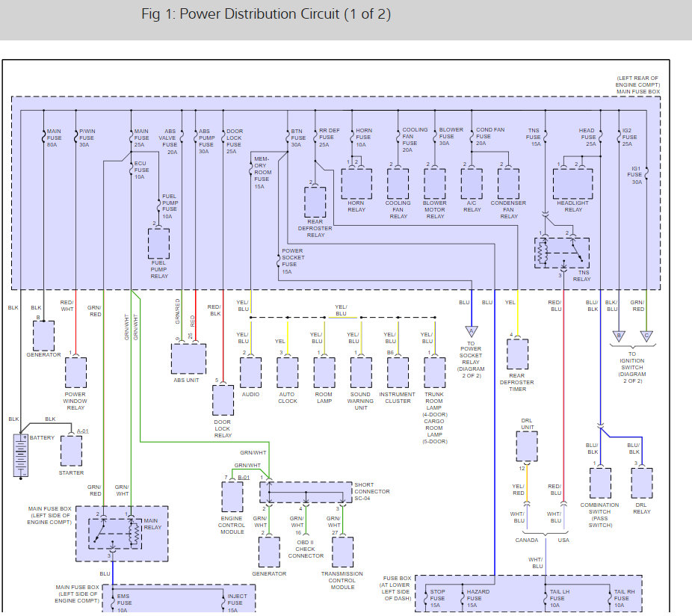Click the engine control module box
Screen dimensions: 692x616
click(x=232, y=496)
